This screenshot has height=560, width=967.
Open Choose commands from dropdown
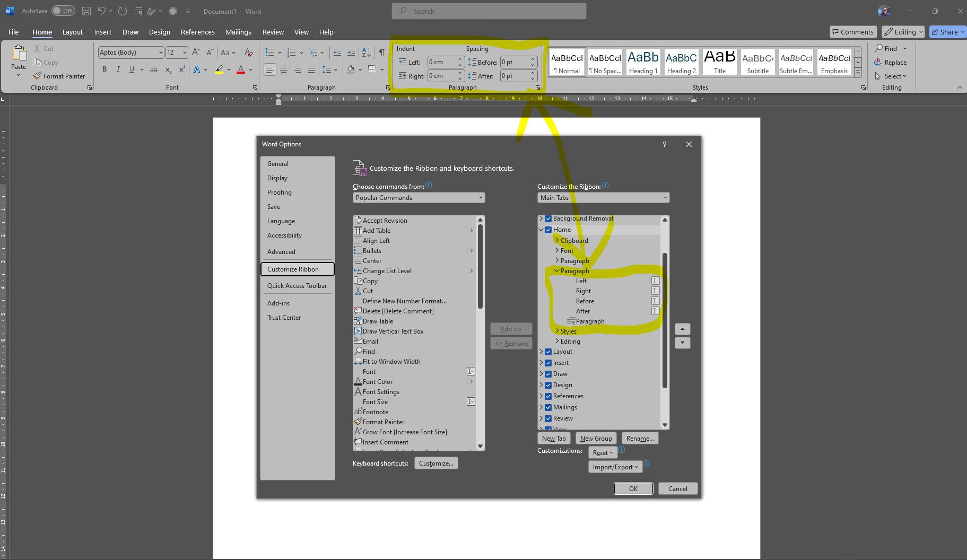pyautogui.click(x=419, y=197)
